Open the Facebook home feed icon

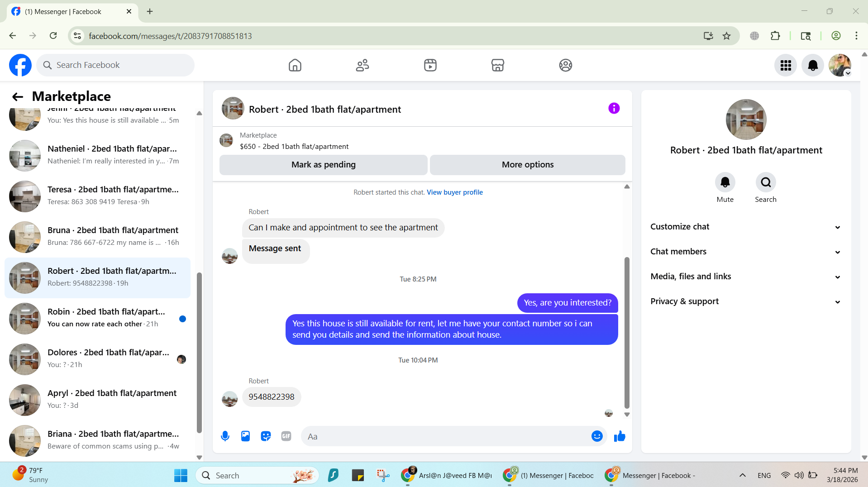(x=295, y=65)
